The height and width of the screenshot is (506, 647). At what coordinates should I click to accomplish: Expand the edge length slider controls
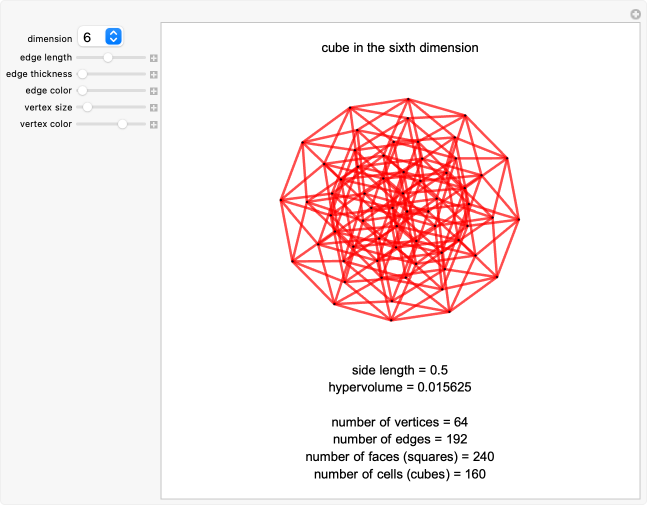(x=154, y=58)
